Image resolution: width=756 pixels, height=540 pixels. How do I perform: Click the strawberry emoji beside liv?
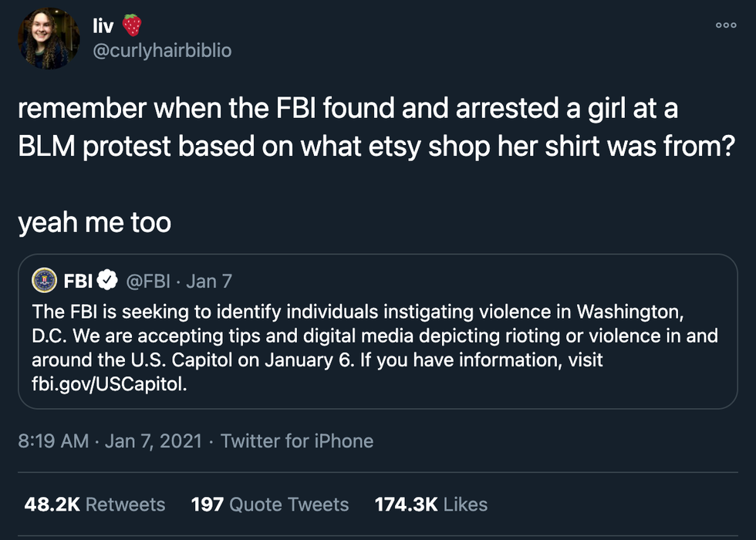[x=133, y=26]
